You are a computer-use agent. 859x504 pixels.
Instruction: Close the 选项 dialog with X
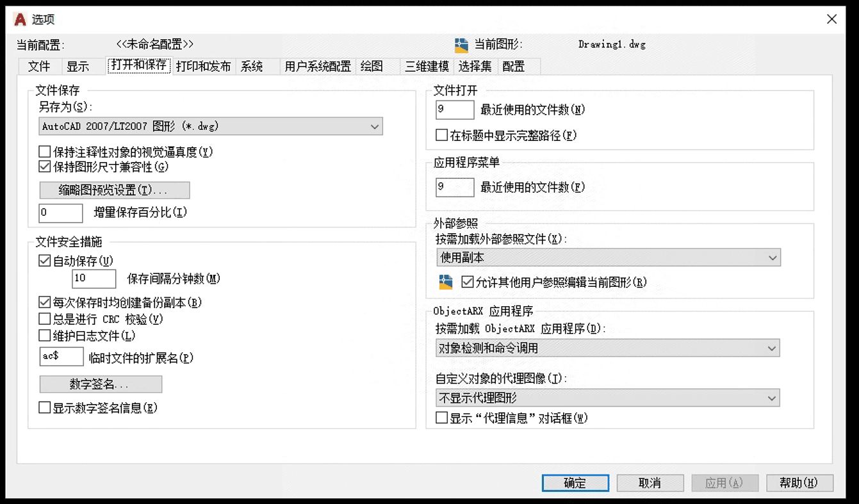point(831,19)
